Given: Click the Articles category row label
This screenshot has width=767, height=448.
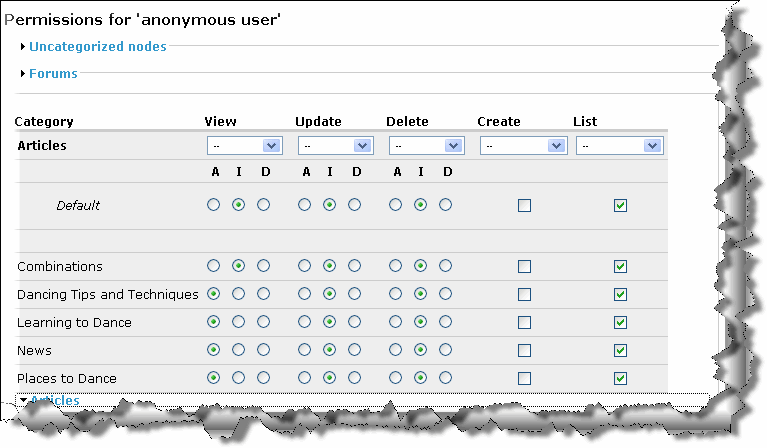Looking at the screenshot, I should (42, 146).
